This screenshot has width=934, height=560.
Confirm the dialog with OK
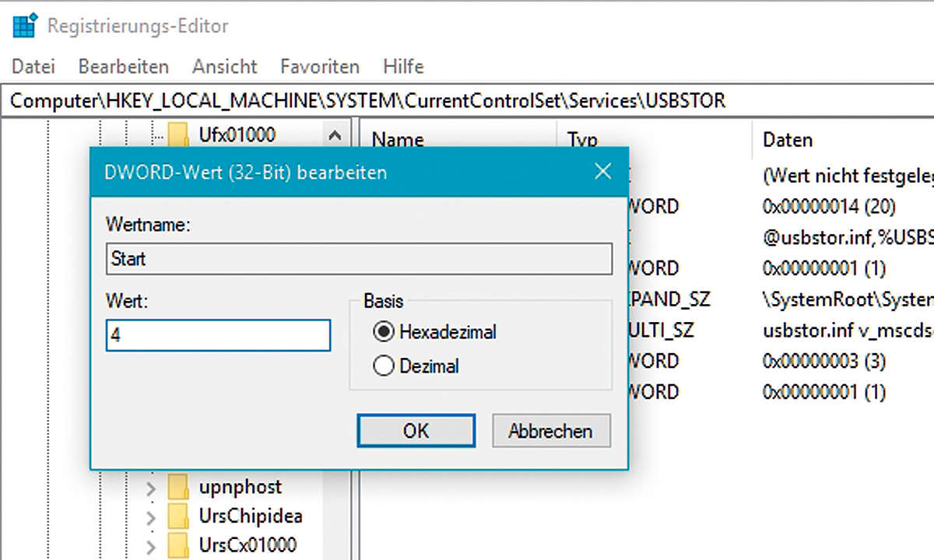click(x=416, y=430)
